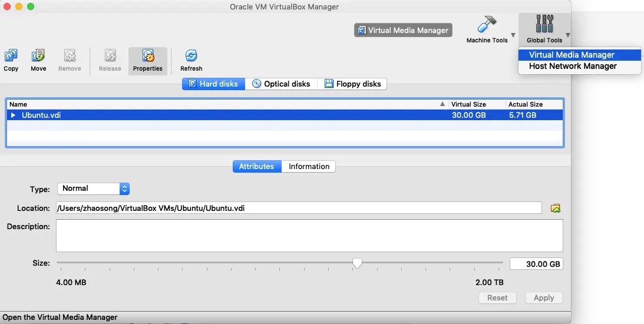Sort by the Name column header
Viewport: 644px width, 324px height.
(227, 104)
